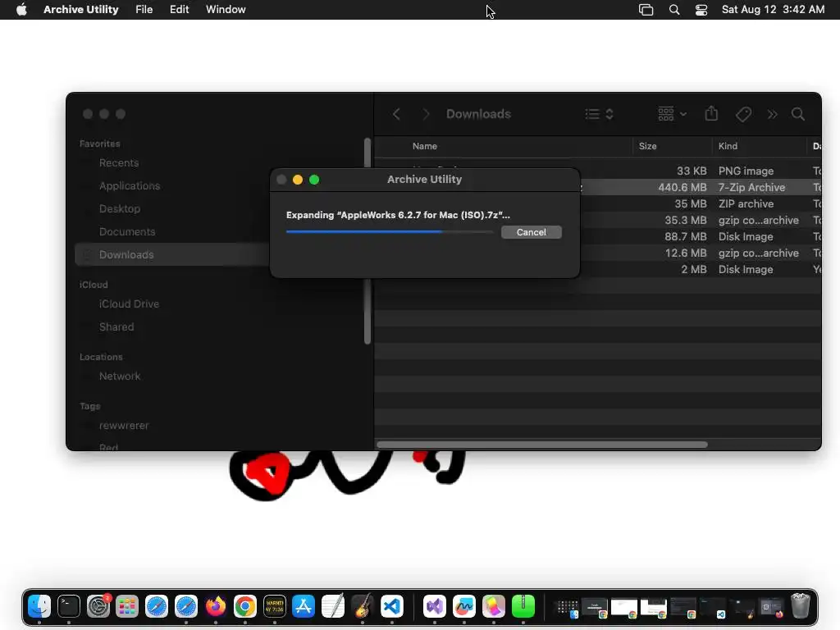Click the Finder window search icon
This screenshot has width=840, height=630.
click(797, 114)
